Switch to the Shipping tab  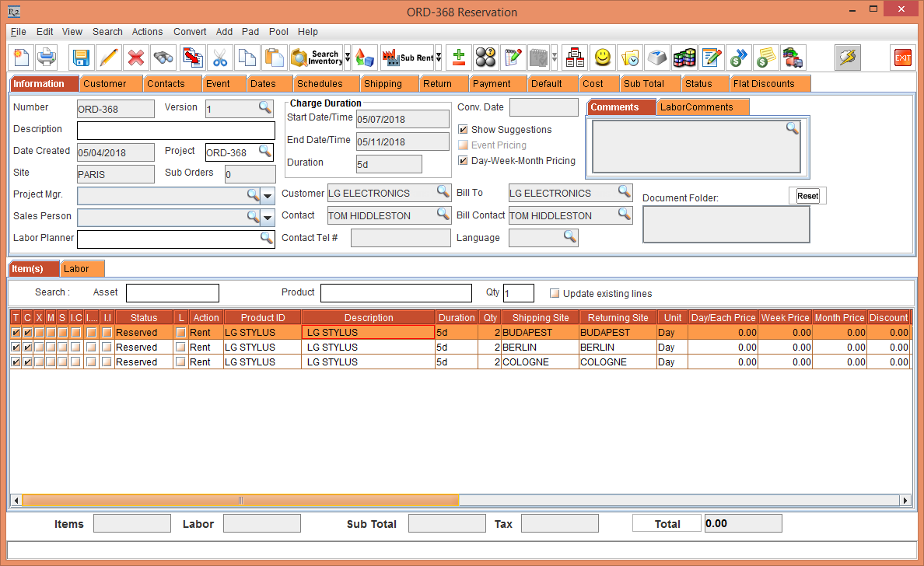(383, 84)
